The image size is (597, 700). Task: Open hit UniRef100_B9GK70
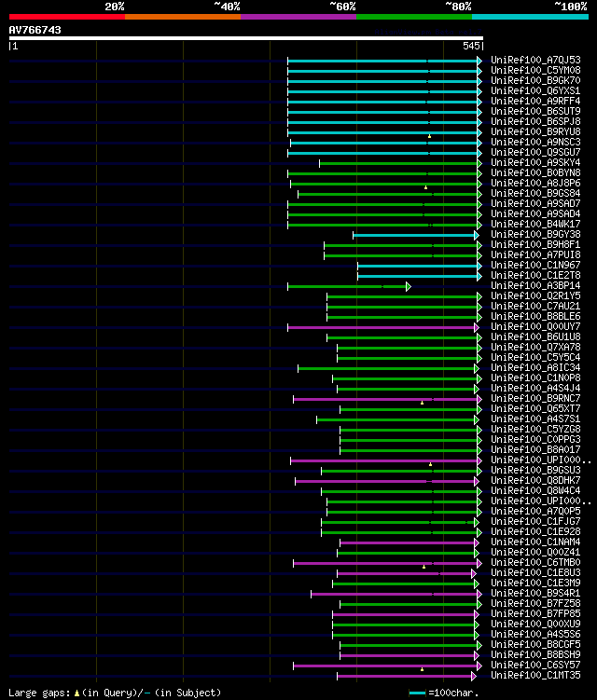[x=535, y=80]
